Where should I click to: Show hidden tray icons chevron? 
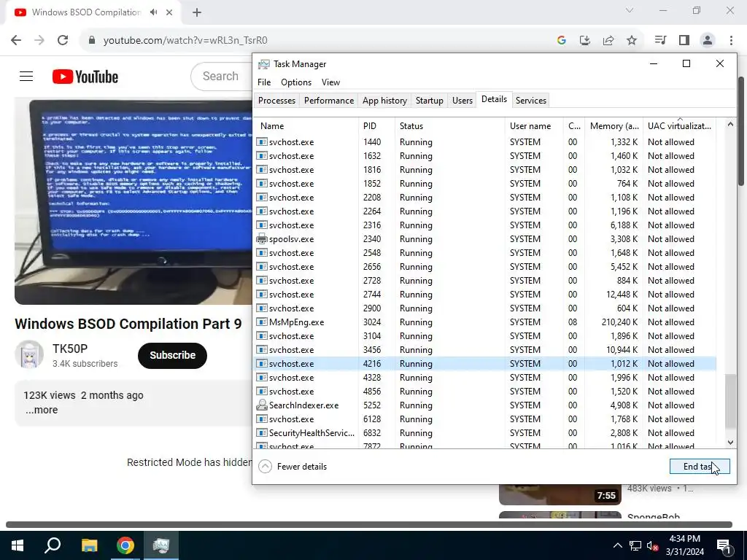pyautogui.click(x=617, y=545)
